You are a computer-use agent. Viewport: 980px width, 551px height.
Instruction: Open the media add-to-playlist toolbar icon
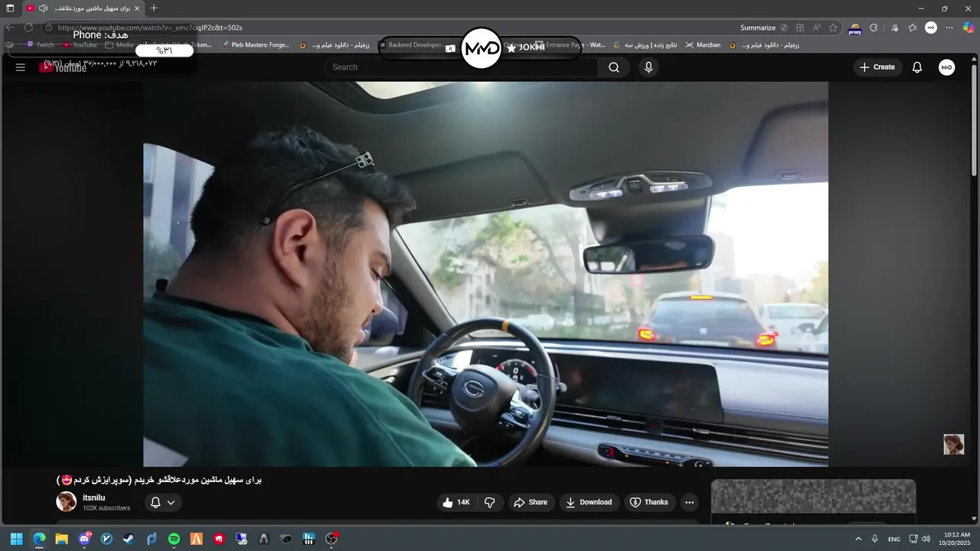894,28
